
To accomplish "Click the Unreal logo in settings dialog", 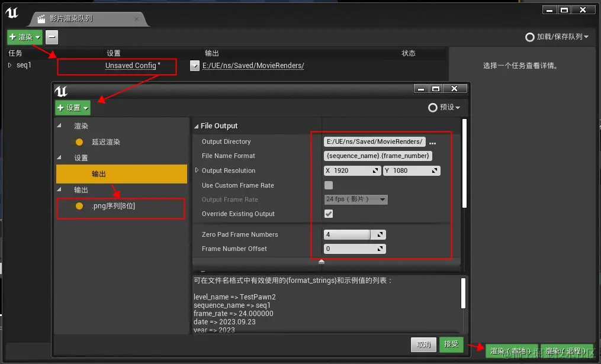I will (61, 92).
